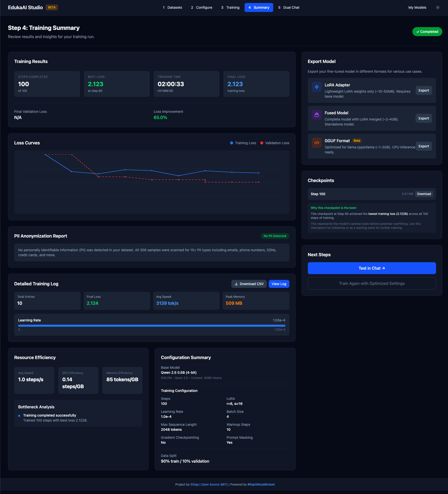Click the green Completed checkmark badge

pyautogui.click(x=427, y=32)
